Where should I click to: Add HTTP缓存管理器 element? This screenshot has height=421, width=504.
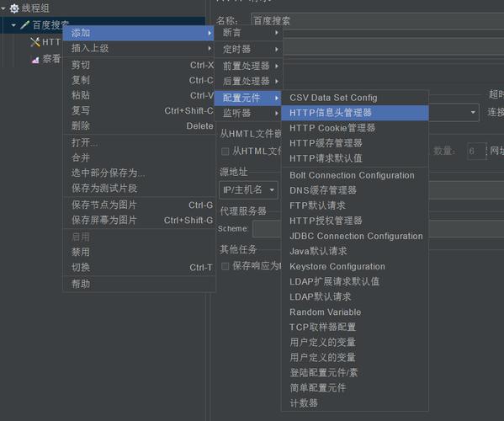[x=355, y=143]
